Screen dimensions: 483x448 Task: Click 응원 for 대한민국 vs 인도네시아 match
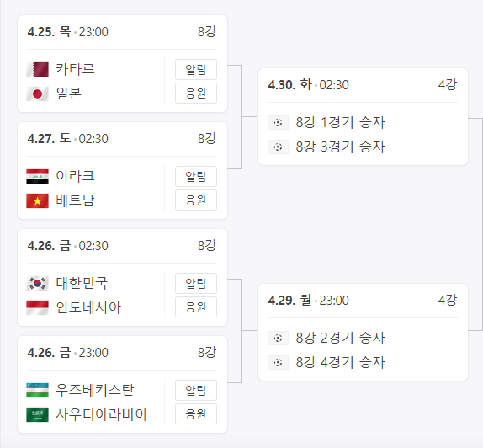click(196, 307)
